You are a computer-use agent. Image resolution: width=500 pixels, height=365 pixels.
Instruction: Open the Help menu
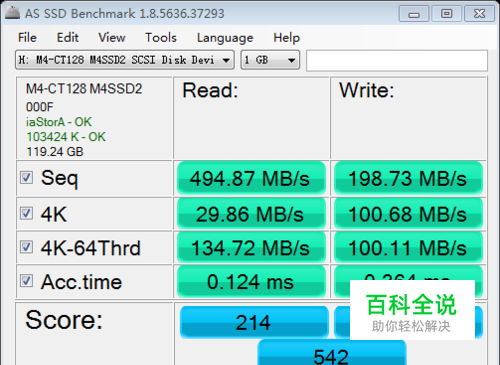287,38
